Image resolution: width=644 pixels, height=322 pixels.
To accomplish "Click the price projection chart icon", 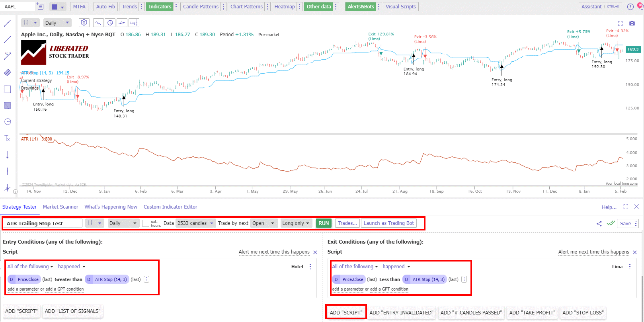I will 98,23.
